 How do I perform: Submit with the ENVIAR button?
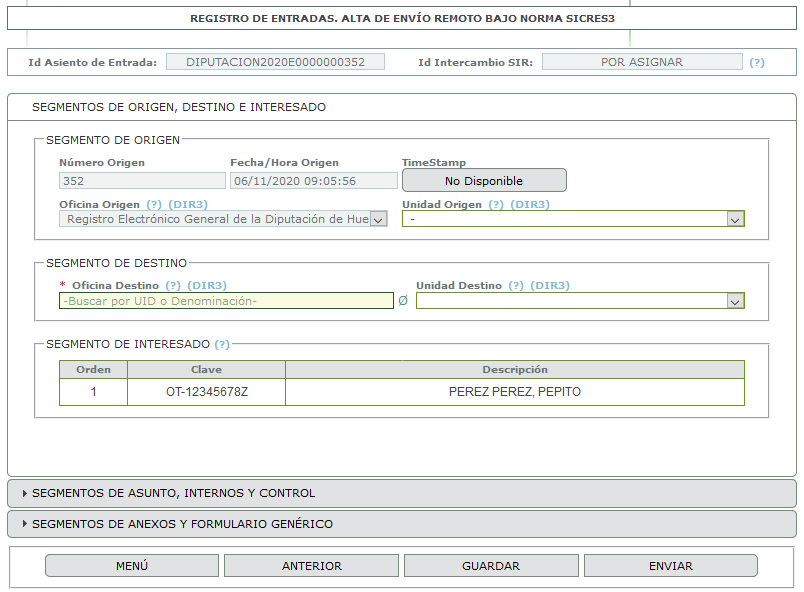point(671,566)
